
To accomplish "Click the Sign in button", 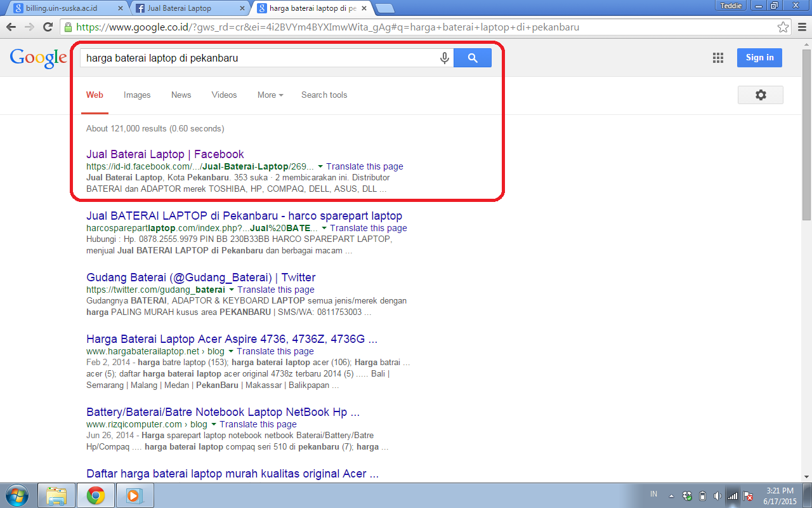I will click(x=759, y=58).
